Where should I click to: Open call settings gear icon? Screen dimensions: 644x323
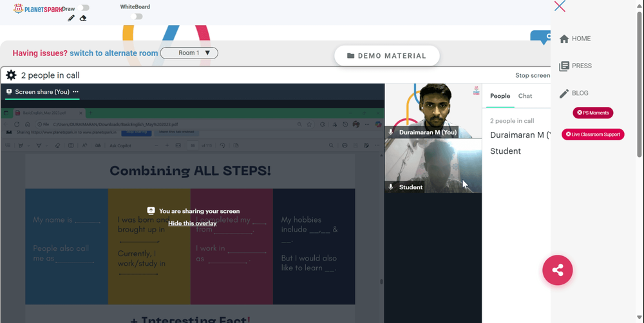[11, 75]
